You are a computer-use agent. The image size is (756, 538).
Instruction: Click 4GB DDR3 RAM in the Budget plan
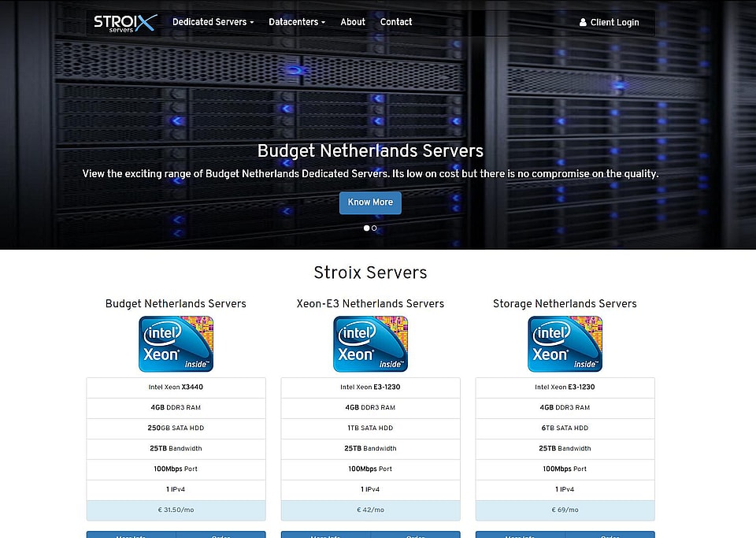point(176,408)
